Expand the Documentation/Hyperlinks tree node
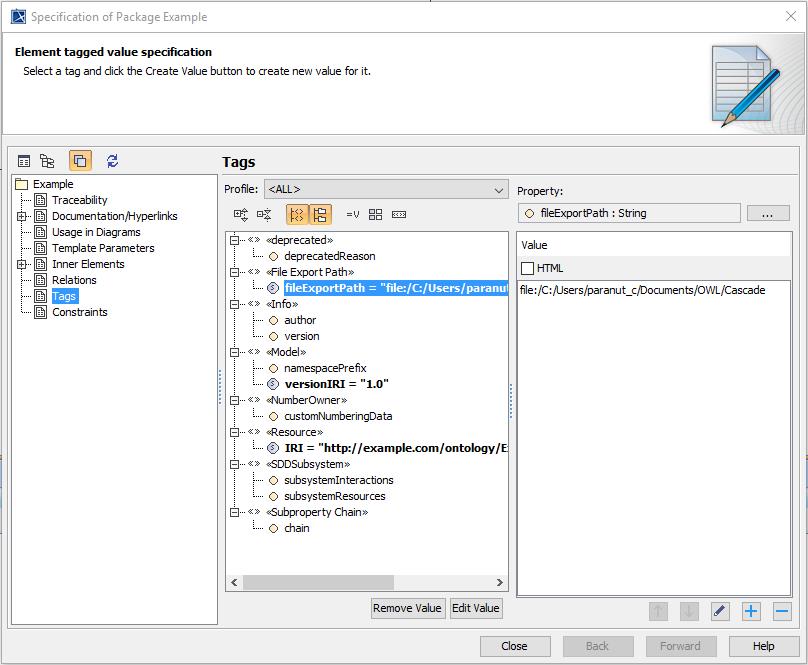This screenshot has height=665, width=808. 22,216
